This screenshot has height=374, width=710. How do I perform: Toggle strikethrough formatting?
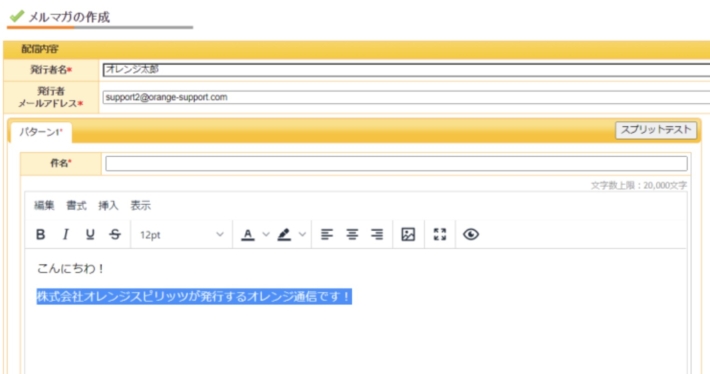point(115,234)
